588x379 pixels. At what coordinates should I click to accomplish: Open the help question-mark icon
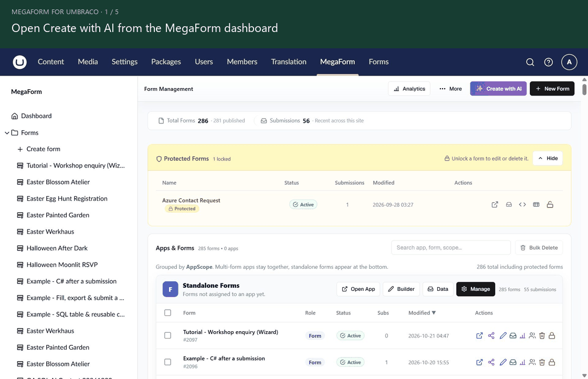(x=548, y=62)
